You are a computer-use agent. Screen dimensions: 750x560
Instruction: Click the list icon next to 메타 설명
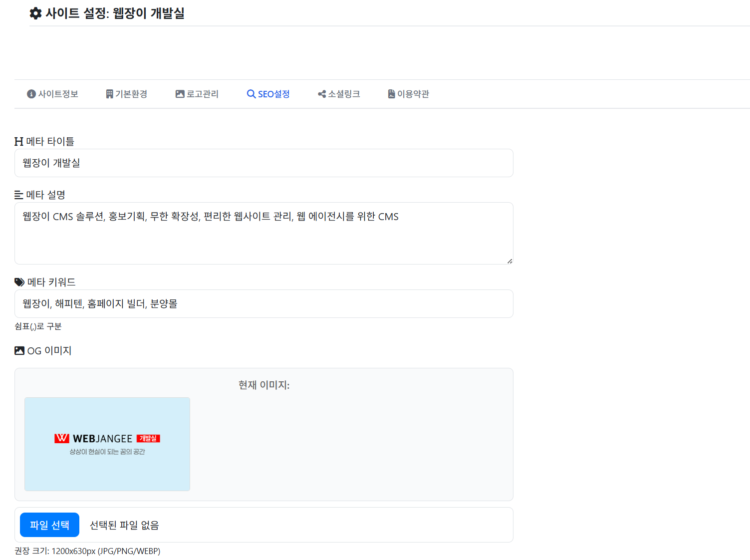click(18, 195)
